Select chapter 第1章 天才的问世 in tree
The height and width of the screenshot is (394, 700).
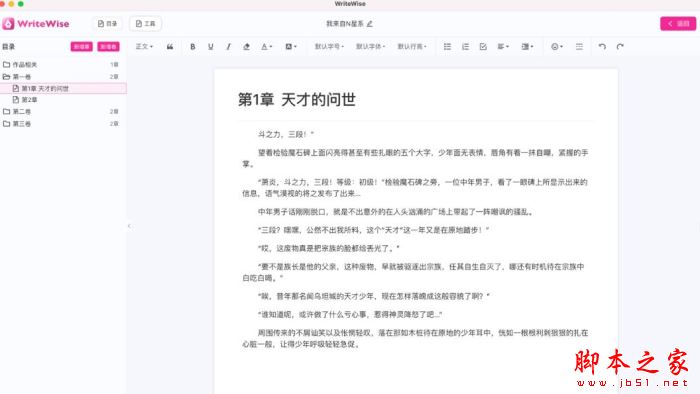63,88
